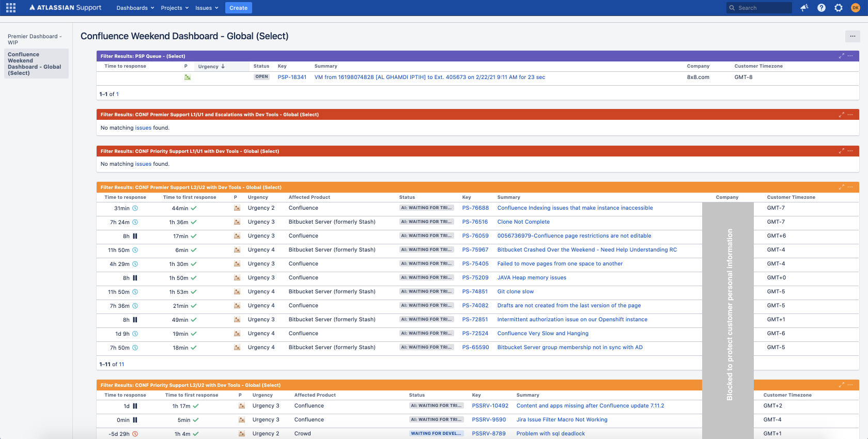Open issue PSSRV-10492
The width and height of the screenshot is (868, 439).
(490, 406)
